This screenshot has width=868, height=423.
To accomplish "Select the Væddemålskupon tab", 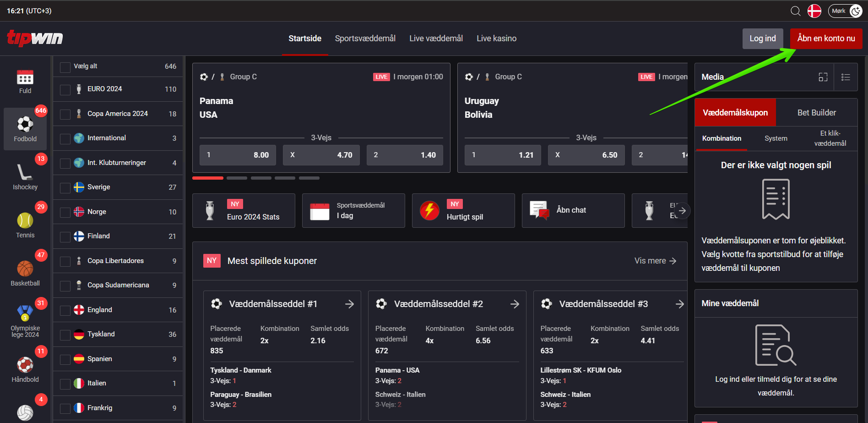I will pos(735,113).
